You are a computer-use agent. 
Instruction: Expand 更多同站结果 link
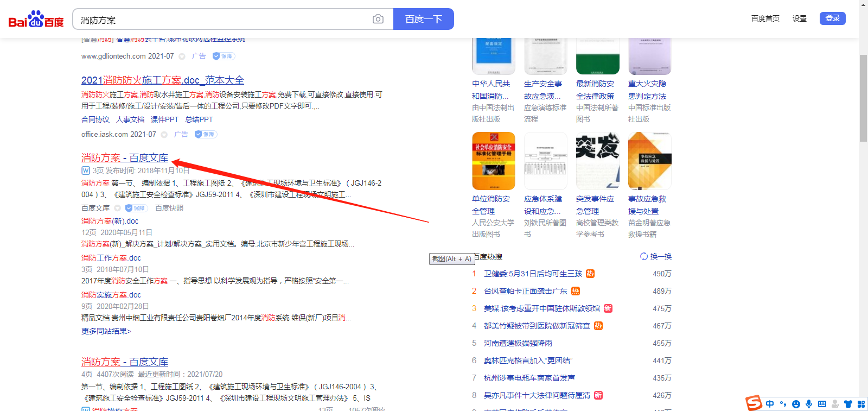[106, 331]
